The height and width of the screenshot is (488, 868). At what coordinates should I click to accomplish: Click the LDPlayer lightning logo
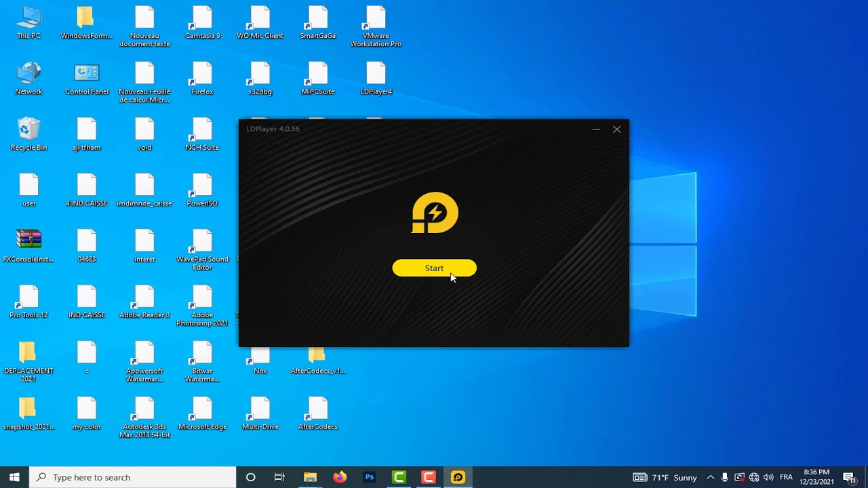click(435, 213)
